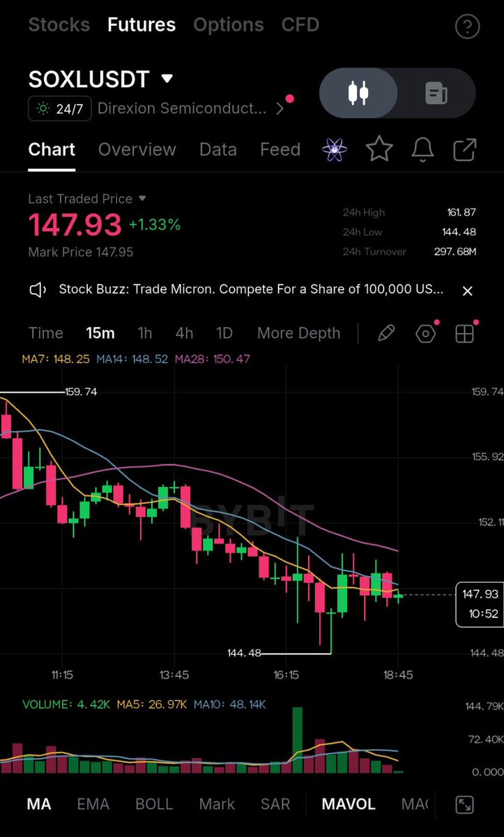Tap the MA28: 150.47 legend
The height and width of the screenshot is (837, 504).
coord(213,359)
